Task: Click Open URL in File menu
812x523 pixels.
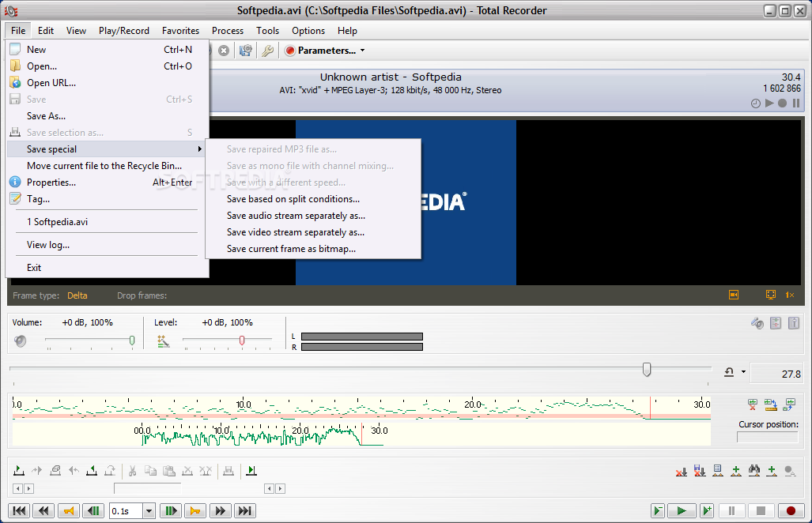Action: (108, 83)
